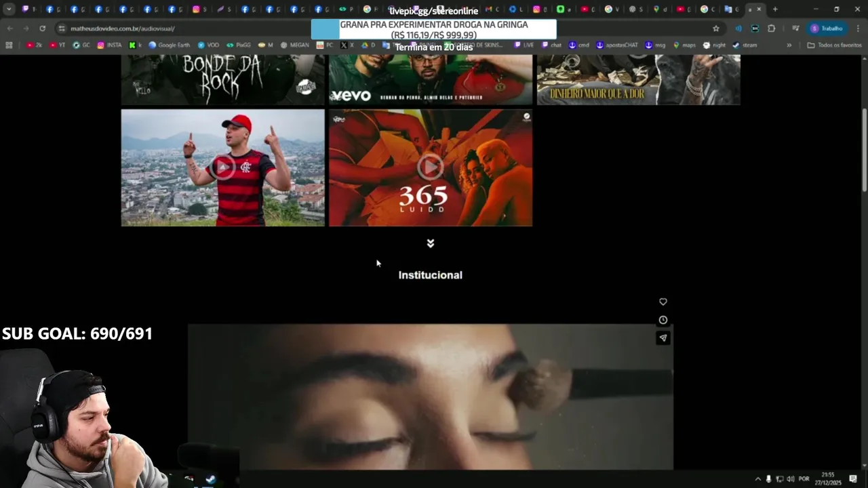Click the Institucional section heading
Viewport: 868px width, 488px height.
pyautogui.click(x=430, y=275)
